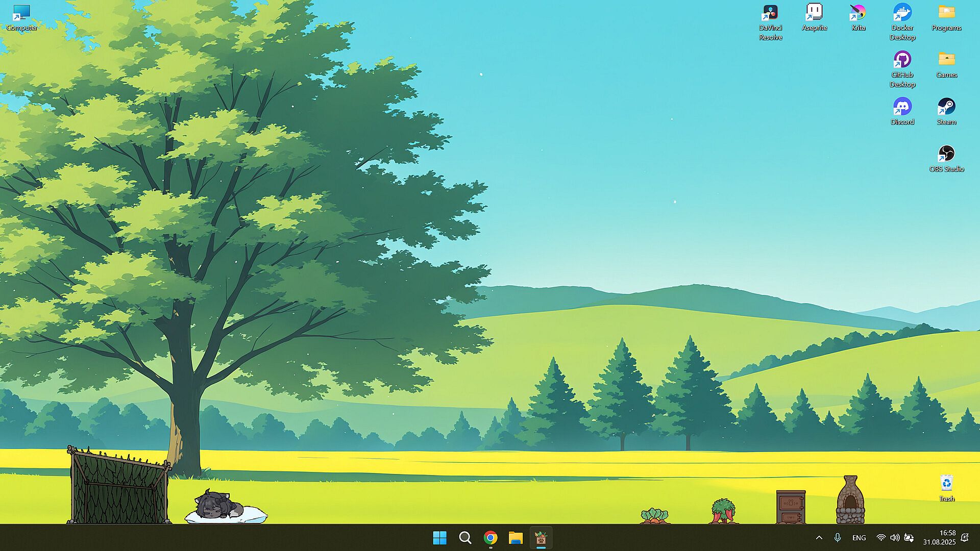Screen dimensions: 980x551
Task: Click the OBS Studio desktop icon
Action: (x=946, y=154)
